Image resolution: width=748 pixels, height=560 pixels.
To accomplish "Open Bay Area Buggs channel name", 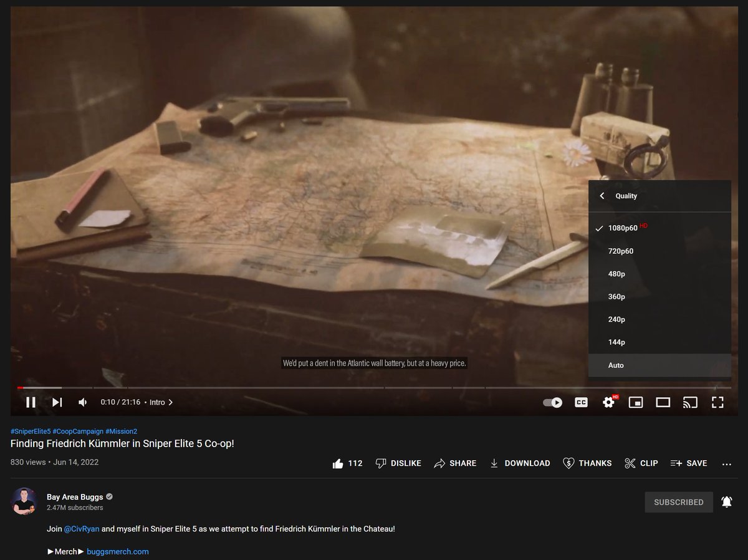I will pyautogui.click(x=75, y=497).
